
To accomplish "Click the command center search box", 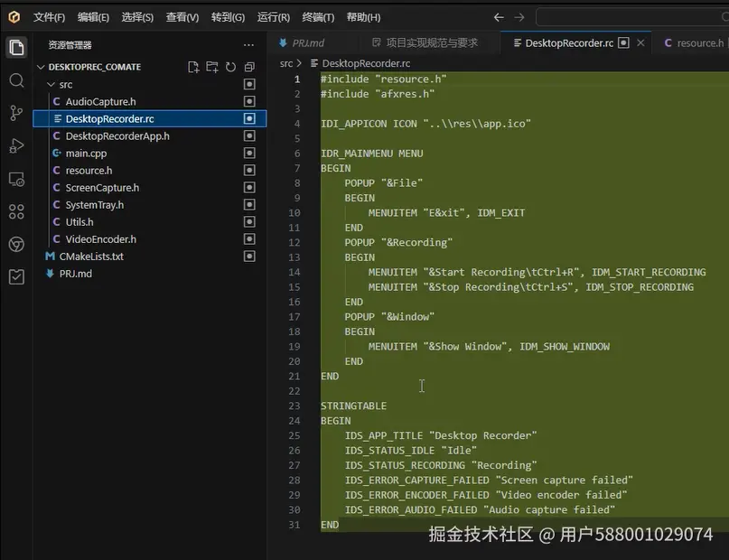I will [x=632, y=17].
